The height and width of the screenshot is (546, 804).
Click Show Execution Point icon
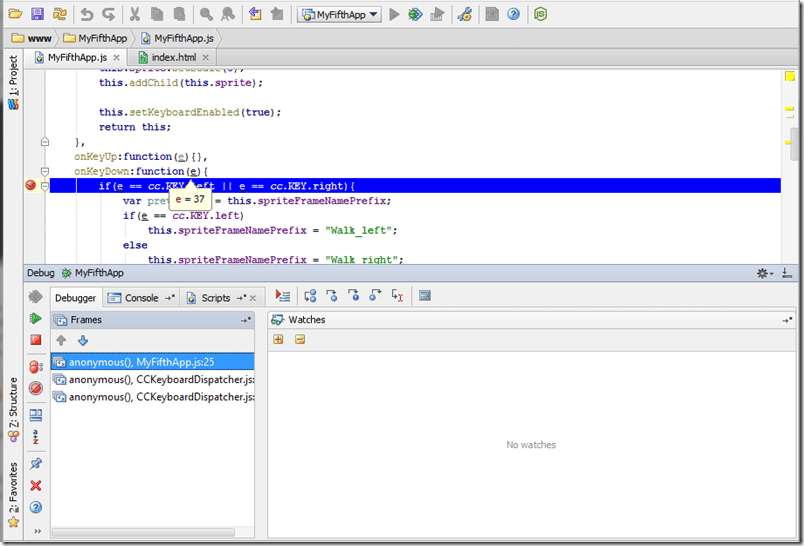(283, 296)
